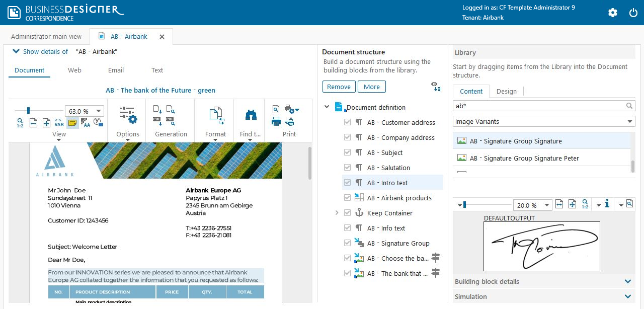Open the View group dropdown arrow
Viewport: 644px width, 309px height.
(x=59, y=140)
